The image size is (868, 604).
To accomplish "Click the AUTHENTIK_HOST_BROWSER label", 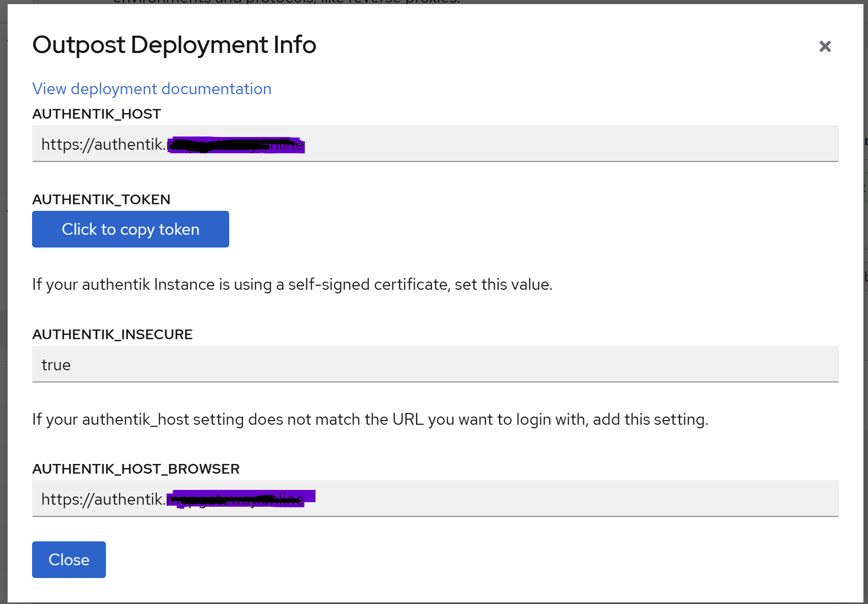I will click(x=136, y=469).
